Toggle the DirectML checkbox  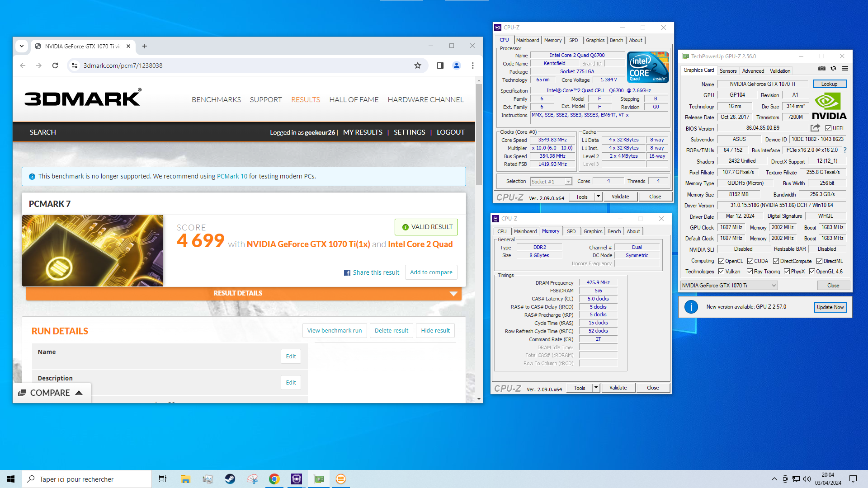pyautogui.click(x=819, y=261)
